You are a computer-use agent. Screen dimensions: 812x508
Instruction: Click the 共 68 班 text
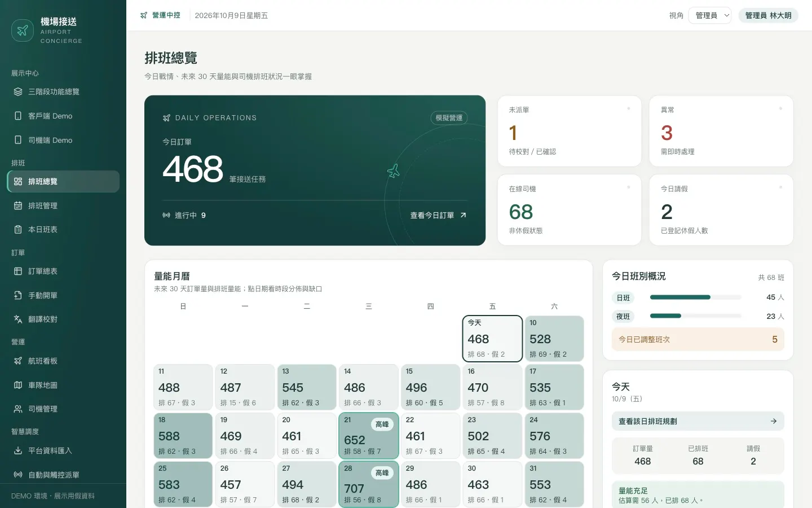771,277
